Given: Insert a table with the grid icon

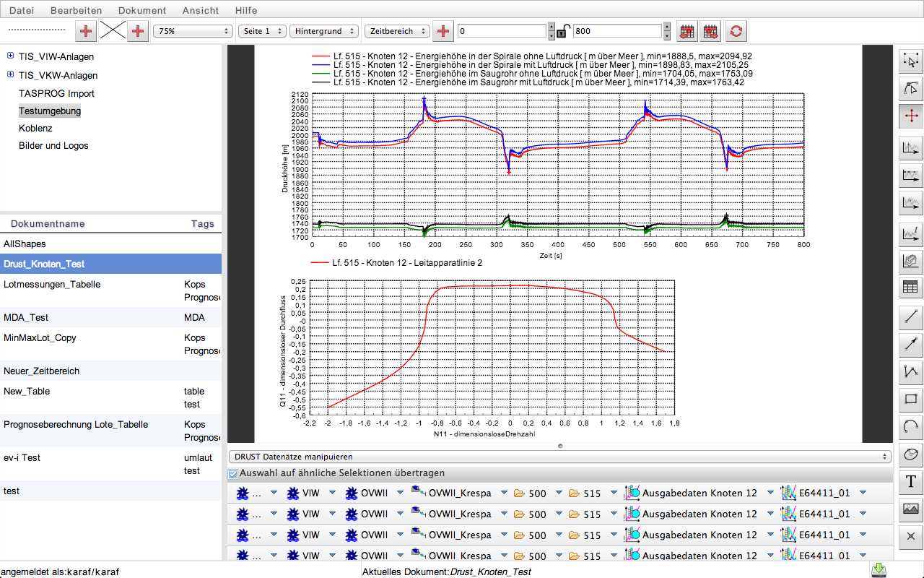Looking at the screenshot, I should pos(911,288).
